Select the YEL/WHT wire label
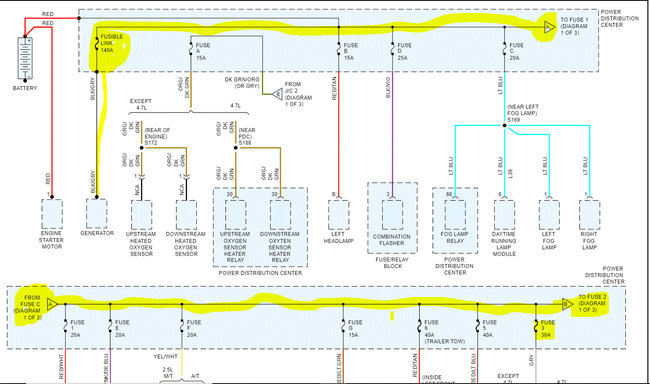The height and width of the screenshot is (384, 650). pos(165,356)
